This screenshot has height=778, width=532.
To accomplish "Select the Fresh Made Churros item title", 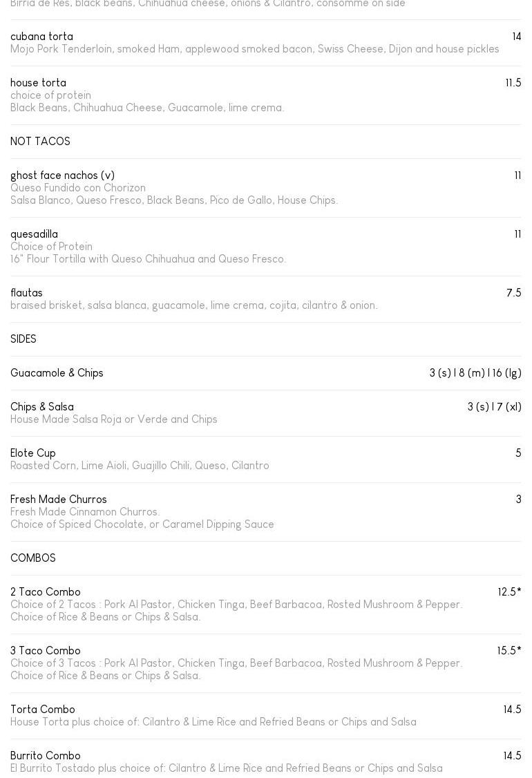I will 59,500.
